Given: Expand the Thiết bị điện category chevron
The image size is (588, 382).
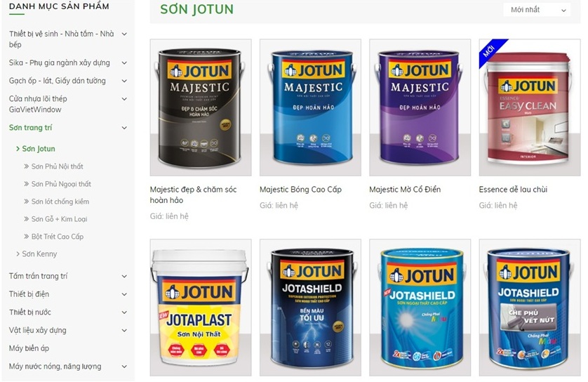Looking at the screenshot, I should click(x=124, y=294).
